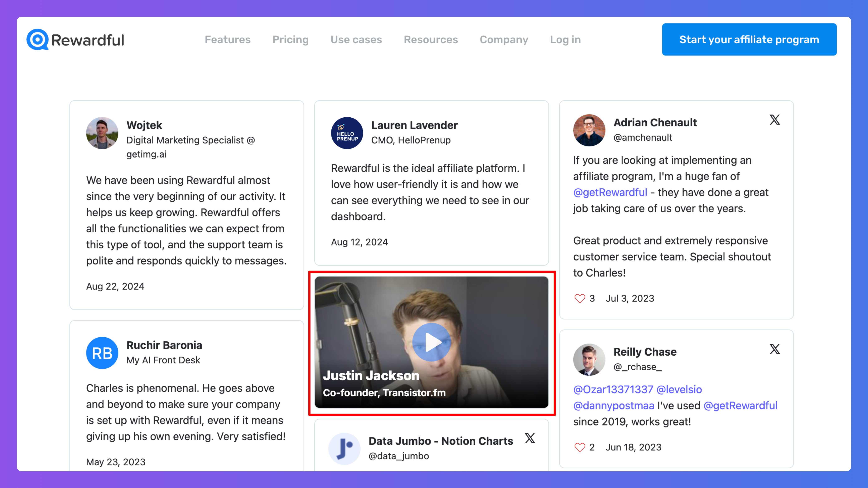Click the Rewardful logo icon
This screenshot has height=488, width=868.
[x=37, y=40]
